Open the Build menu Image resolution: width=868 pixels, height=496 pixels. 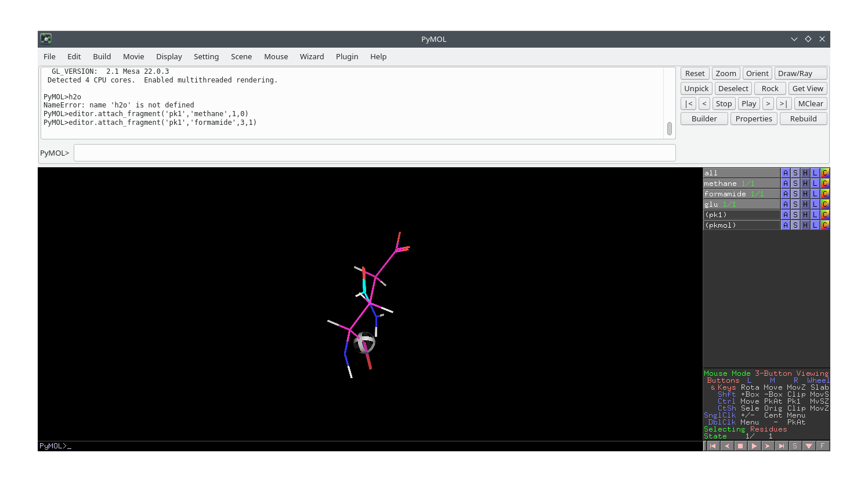click(x=102, y=56)
